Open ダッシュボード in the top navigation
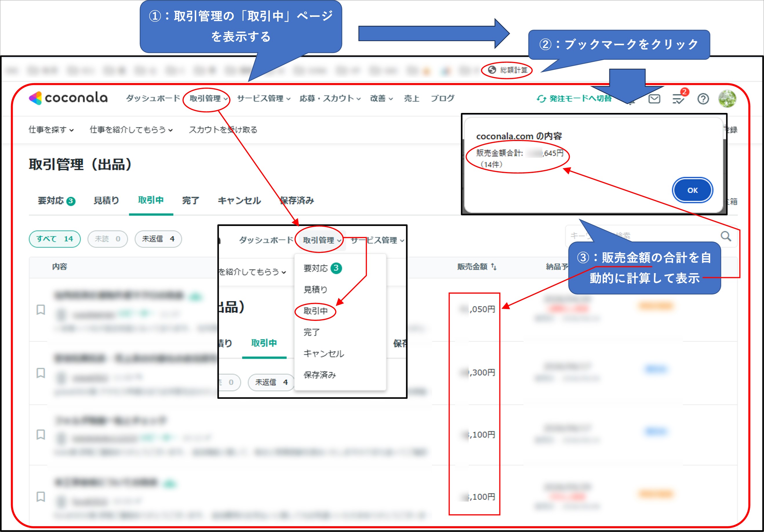The height and width of the screenshot is (532, 764). [153, 98]
